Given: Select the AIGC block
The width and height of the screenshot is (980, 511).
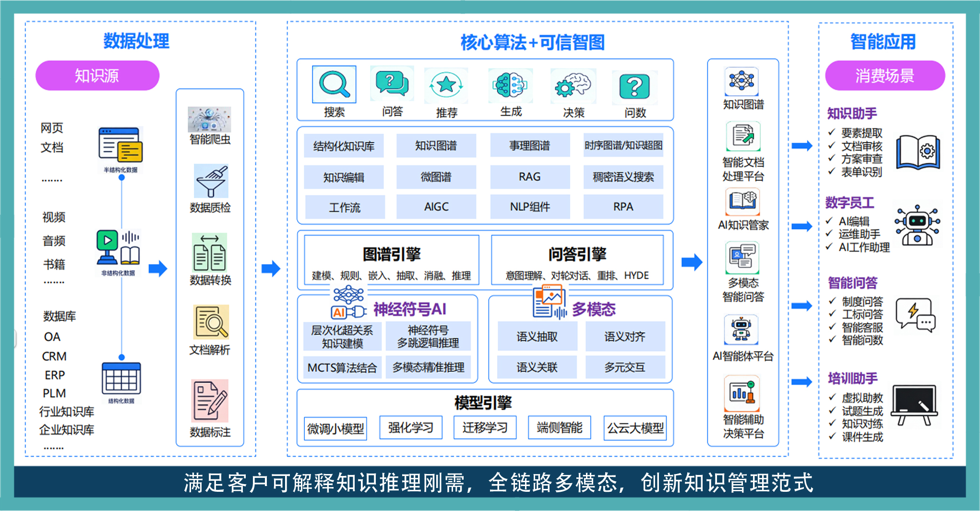Looking at the screenshot, I should click(436, 207).
